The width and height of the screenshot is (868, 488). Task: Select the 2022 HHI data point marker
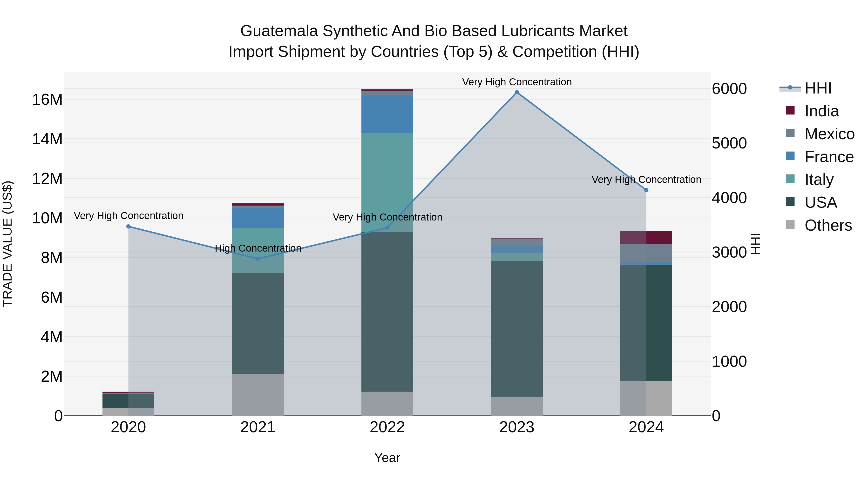coord(387,228)
